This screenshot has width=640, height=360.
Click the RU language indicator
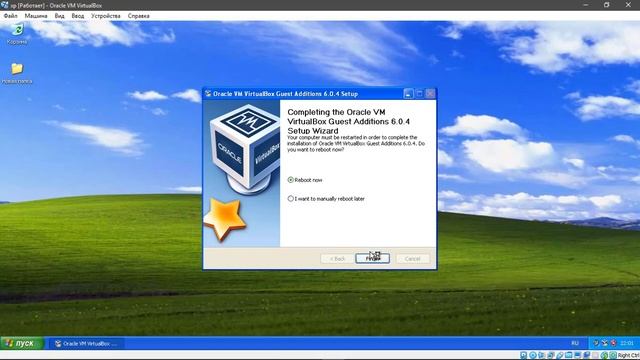pyautogui.click(x=575, y=343)
